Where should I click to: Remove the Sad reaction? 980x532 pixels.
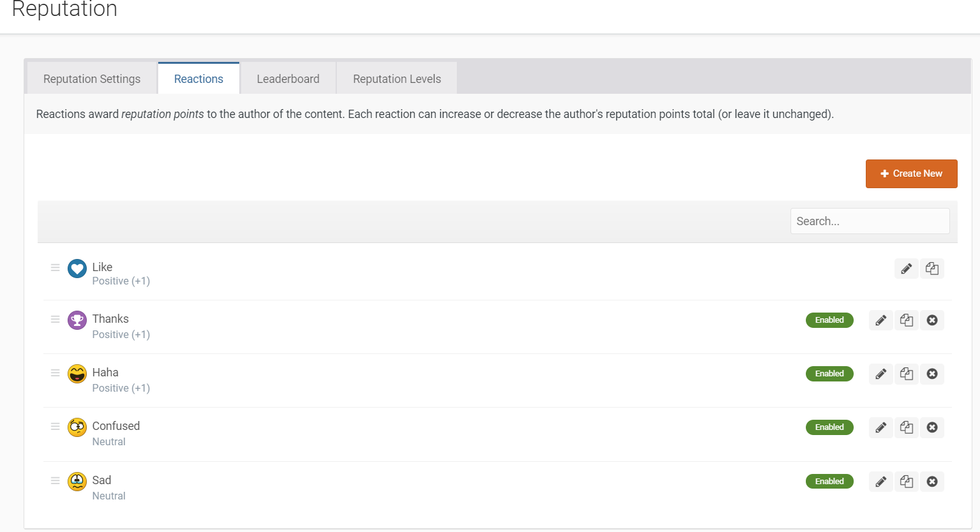[932, 482]
